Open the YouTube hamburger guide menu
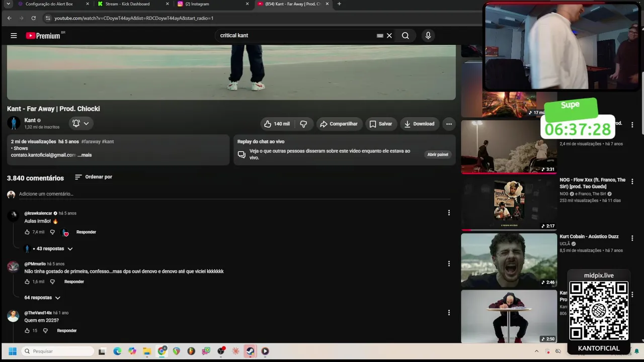Screen dimensions: 644x362 (x=14, y=36)
